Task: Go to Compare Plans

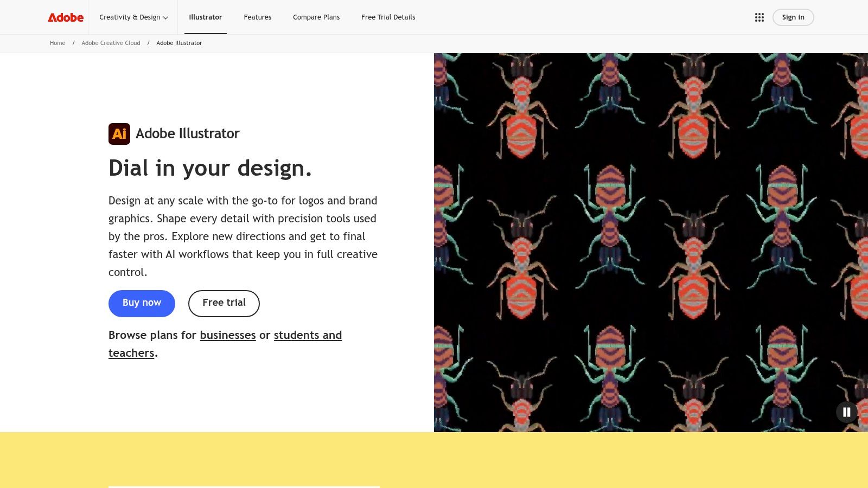Action: [316, 17]
